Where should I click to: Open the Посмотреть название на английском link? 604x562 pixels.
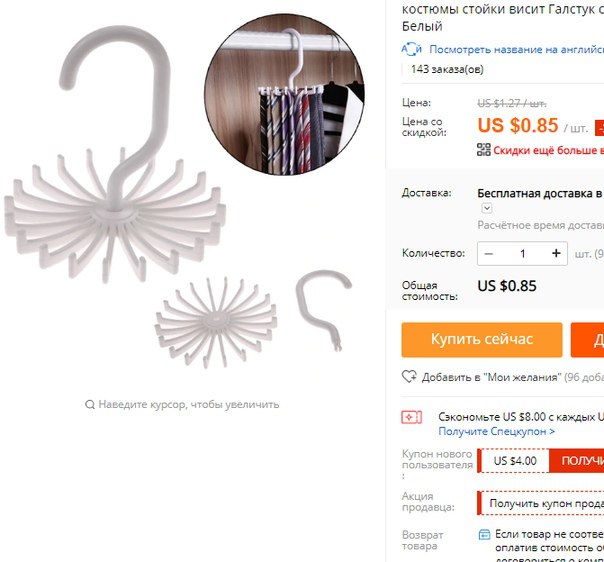tap(516, 49)
